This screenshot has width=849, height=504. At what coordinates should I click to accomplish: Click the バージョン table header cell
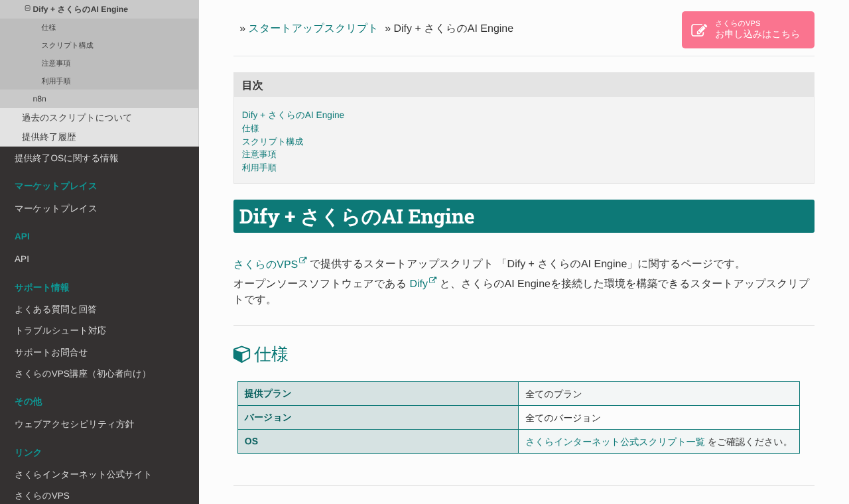[x=378, y=418]
